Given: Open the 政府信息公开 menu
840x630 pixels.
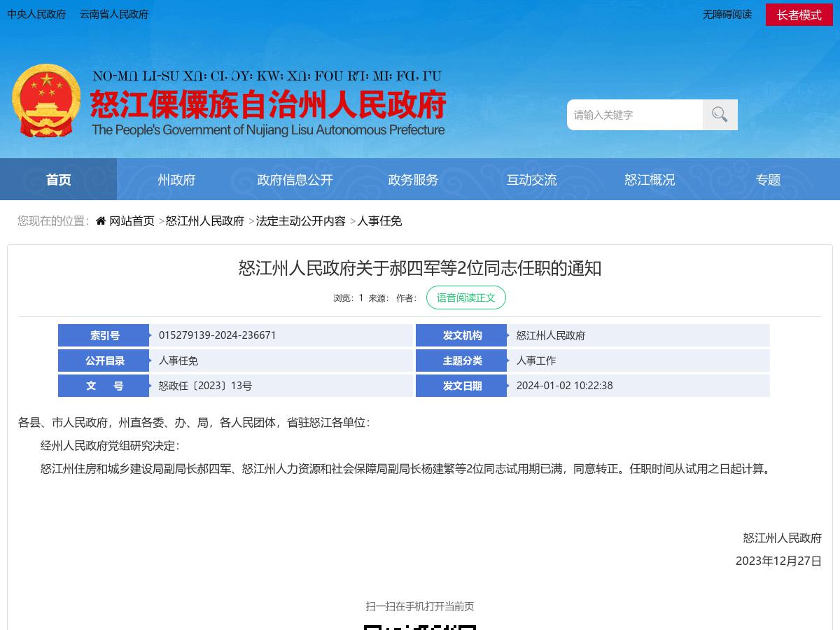Looking at the screenshot, I should coord(295,179).
